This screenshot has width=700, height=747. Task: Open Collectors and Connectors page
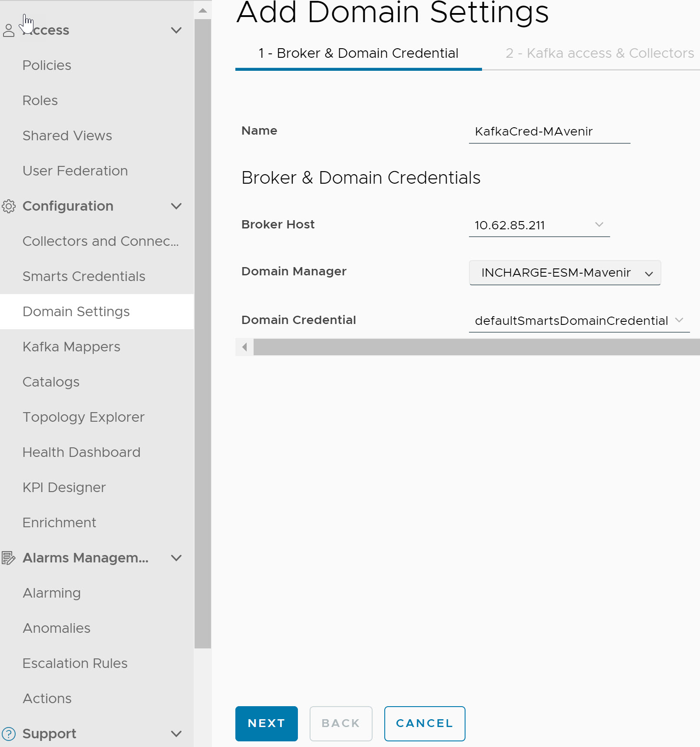click(x=101, y=241)
